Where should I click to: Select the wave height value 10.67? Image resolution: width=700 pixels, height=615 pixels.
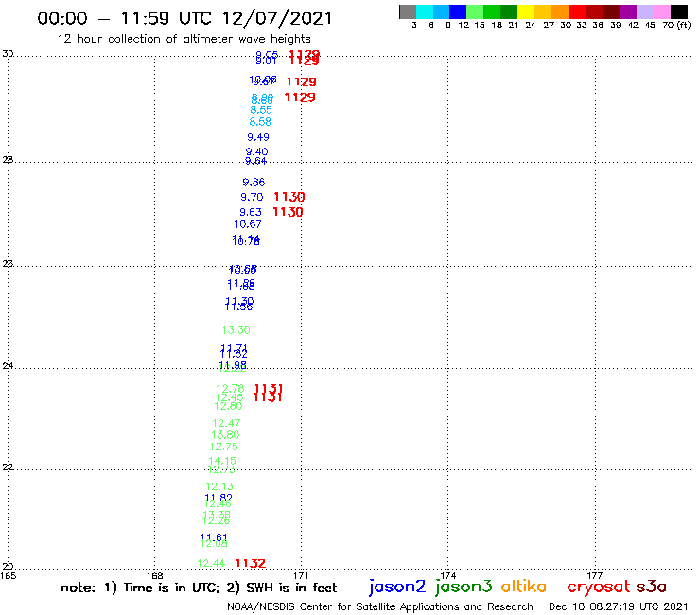pyautogui.click(x=248, y=224)
